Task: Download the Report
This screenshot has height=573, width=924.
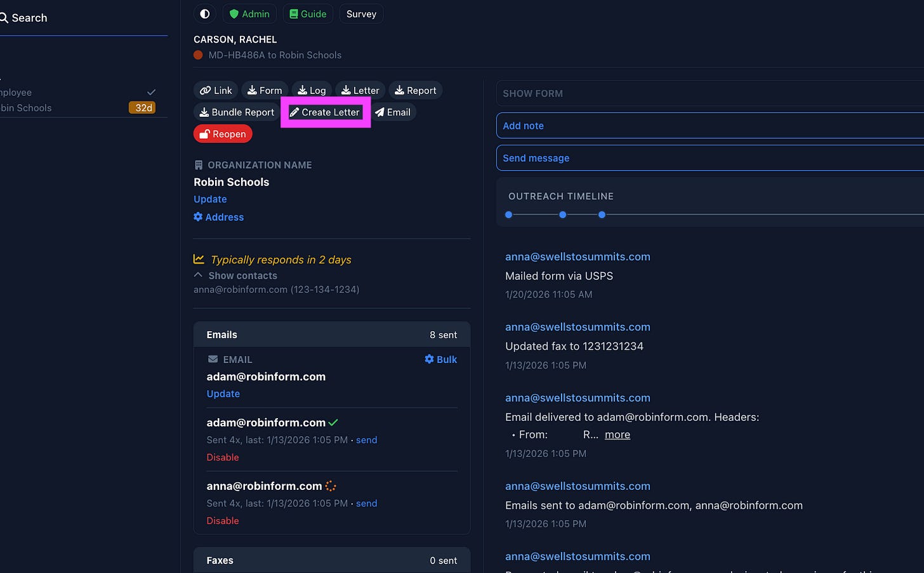Action: (x=416, y=90)
